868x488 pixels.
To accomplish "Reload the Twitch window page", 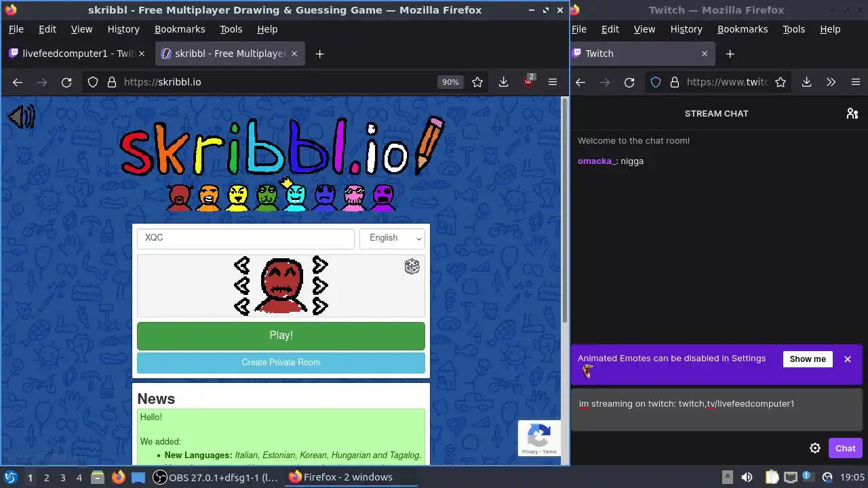I will click(629, 82).
